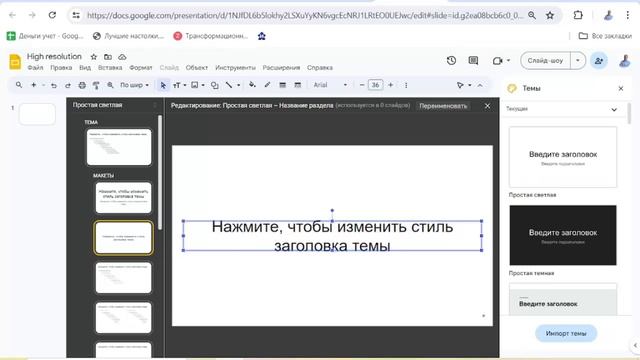
Task: Insert a text box
Action: coord(176,85)
